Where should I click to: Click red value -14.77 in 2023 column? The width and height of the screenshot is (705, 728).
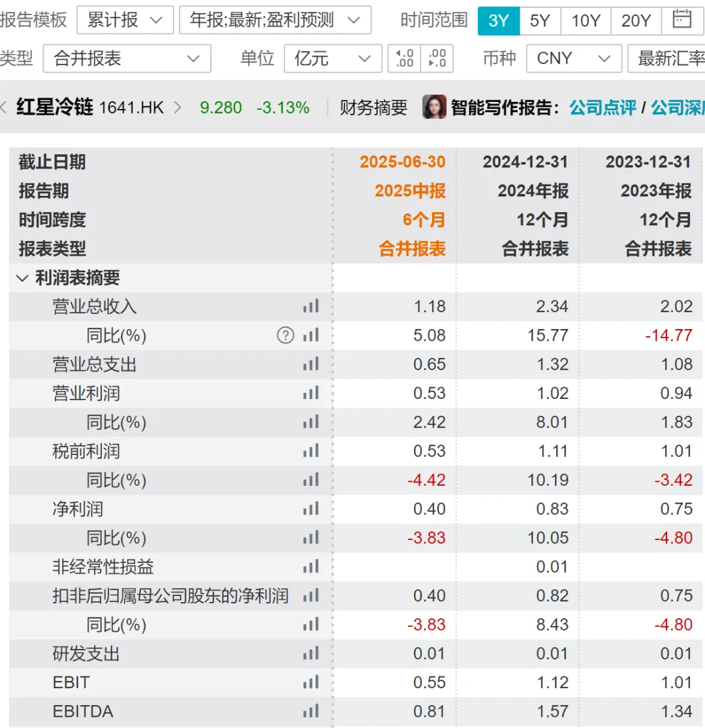(x=668, y=335)
